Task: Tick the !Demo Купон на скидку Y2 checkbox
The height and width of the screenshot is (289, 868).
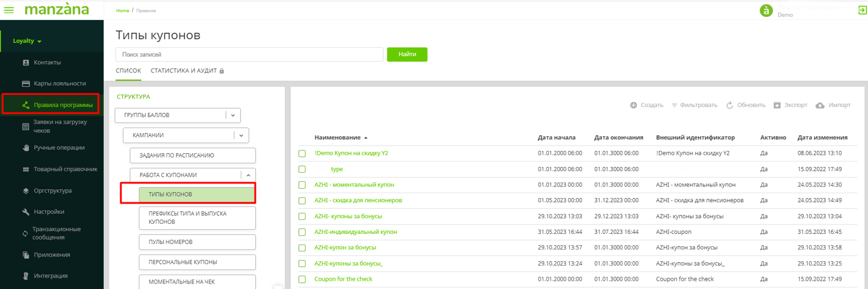Action: pos(302,154)
